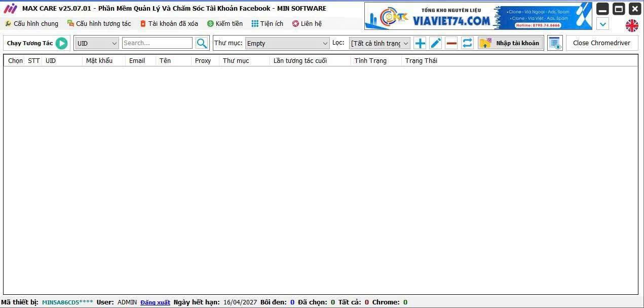Click the Đăng xuất logout link

(155, 302)
